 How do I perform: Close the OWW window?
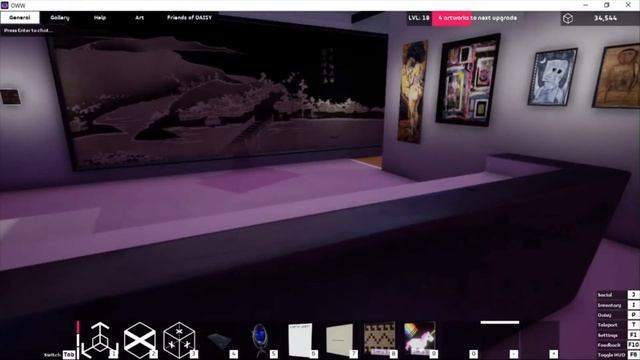628,5
